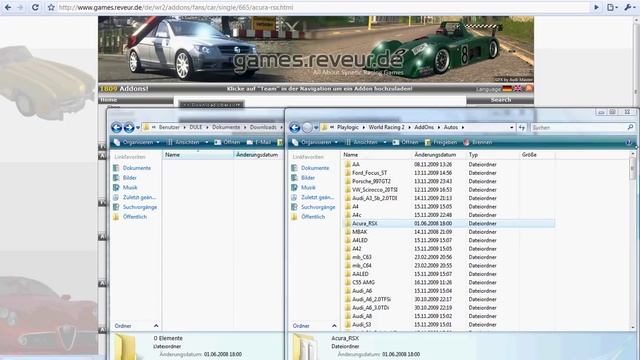Click the go arrow beside the address bar
The height and width of the screenshot is (360, 640).
596,7
